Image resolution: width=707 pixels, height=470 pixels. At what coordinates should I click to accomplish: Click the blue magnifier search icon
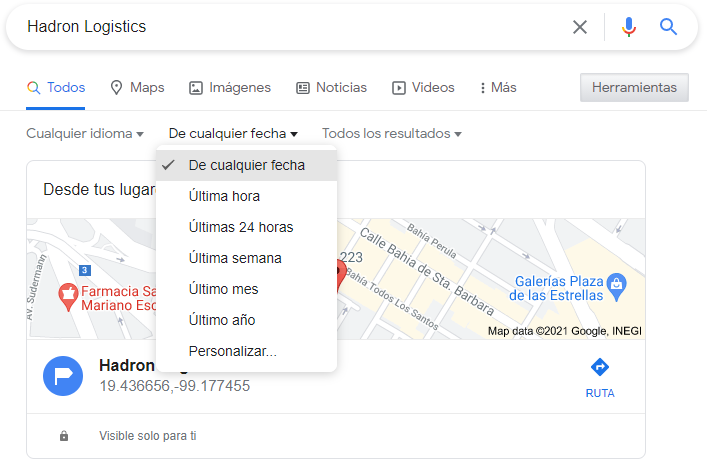click(668, 27)
